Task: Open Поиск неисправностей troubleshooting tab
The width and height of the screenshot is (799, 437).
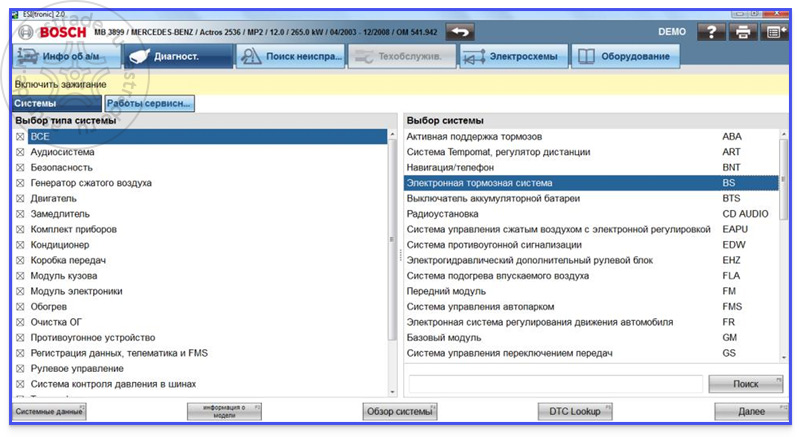Action: [290, 56]
